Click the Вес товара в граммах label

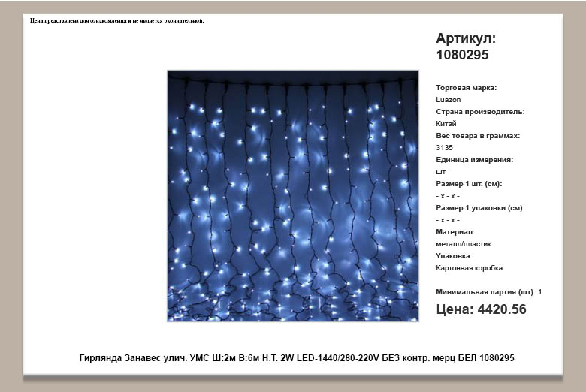coord(478,136)
